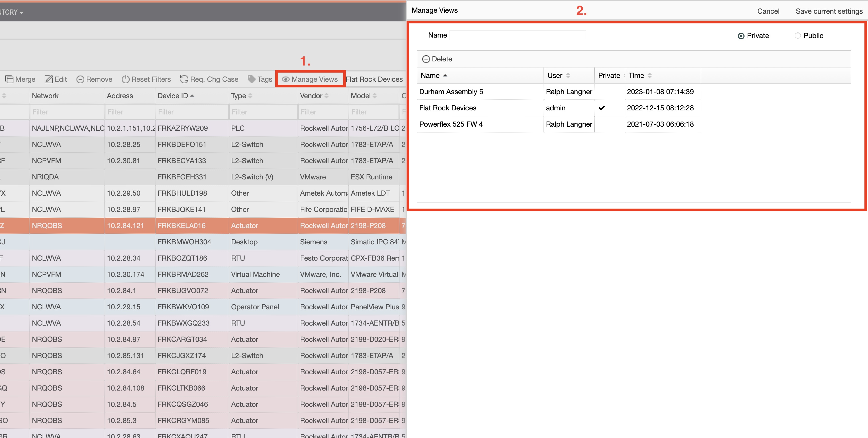This screenshot has height=438, width=868.
Task: Open the INVENTORY dropdown menu
Action: coord(12,12)
